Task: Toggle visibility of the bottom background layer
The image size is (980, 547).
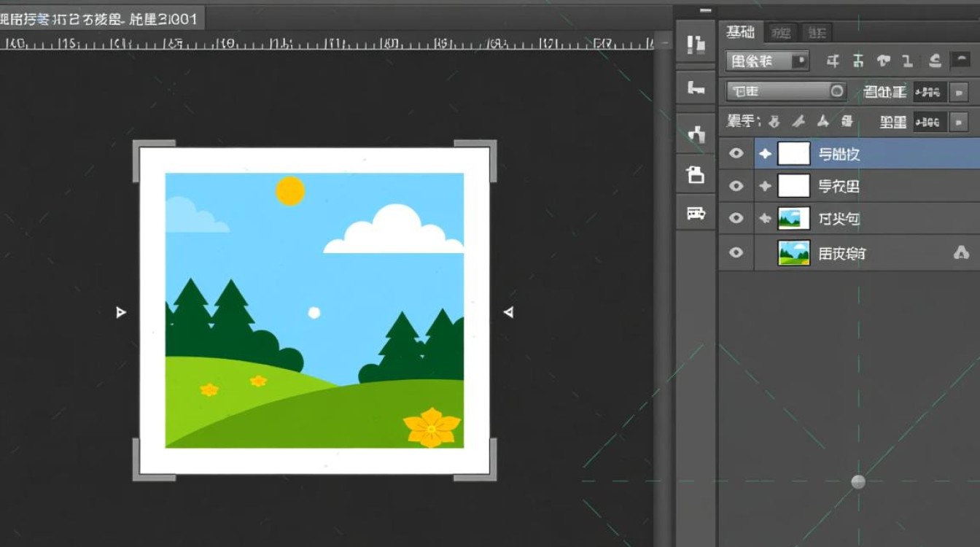Action: (736, 252)
